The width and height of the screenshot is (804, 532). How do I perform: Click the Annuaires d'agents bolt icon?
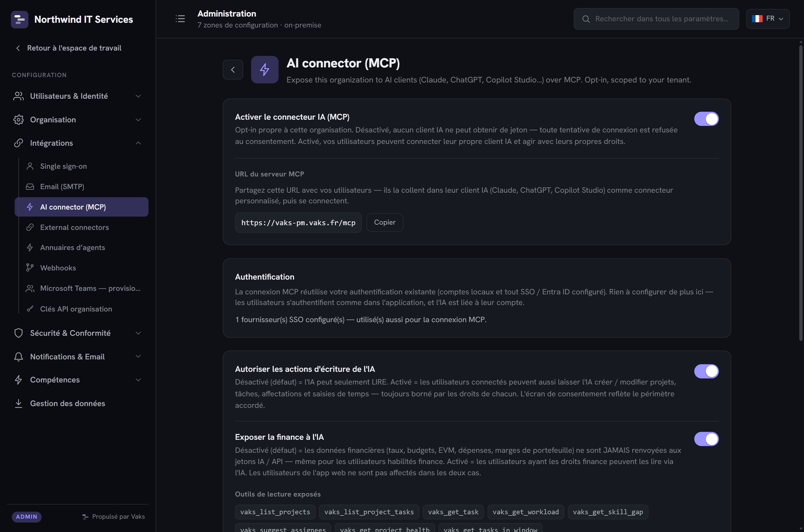(x=30, y=248)
